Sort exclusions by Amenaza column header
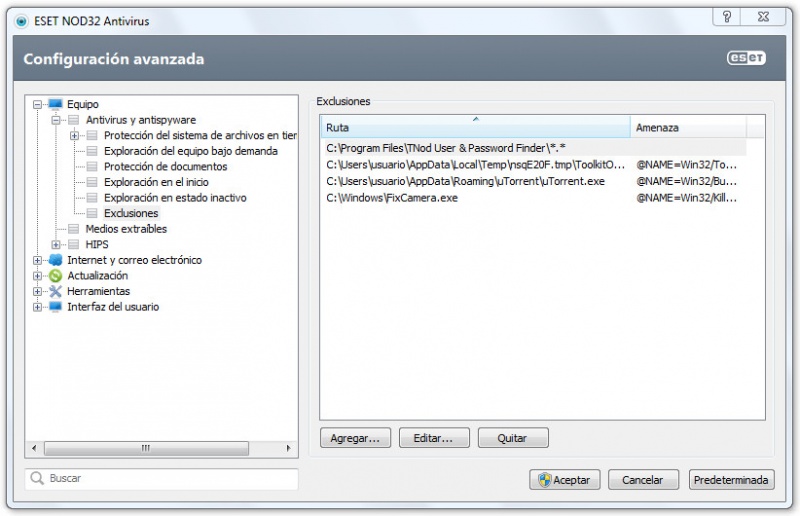 (x=688, y=127)
